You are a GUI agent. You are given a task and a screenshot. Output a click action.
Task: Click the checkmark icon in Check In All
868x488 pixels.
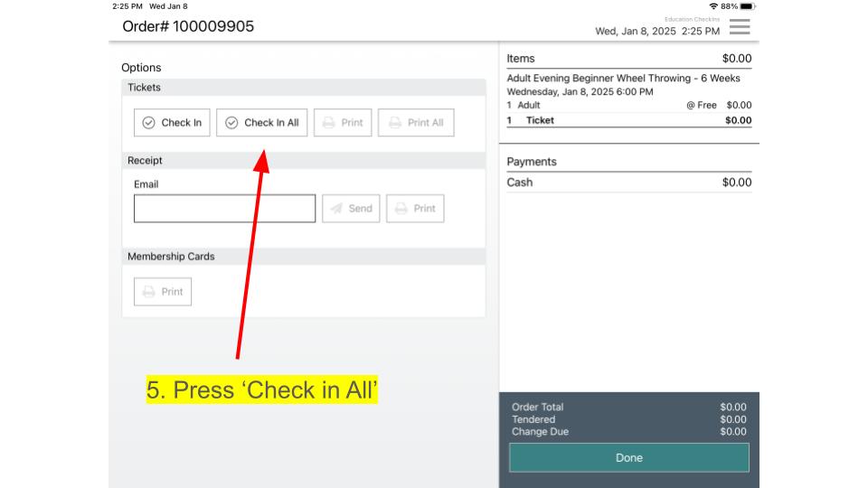231,123
